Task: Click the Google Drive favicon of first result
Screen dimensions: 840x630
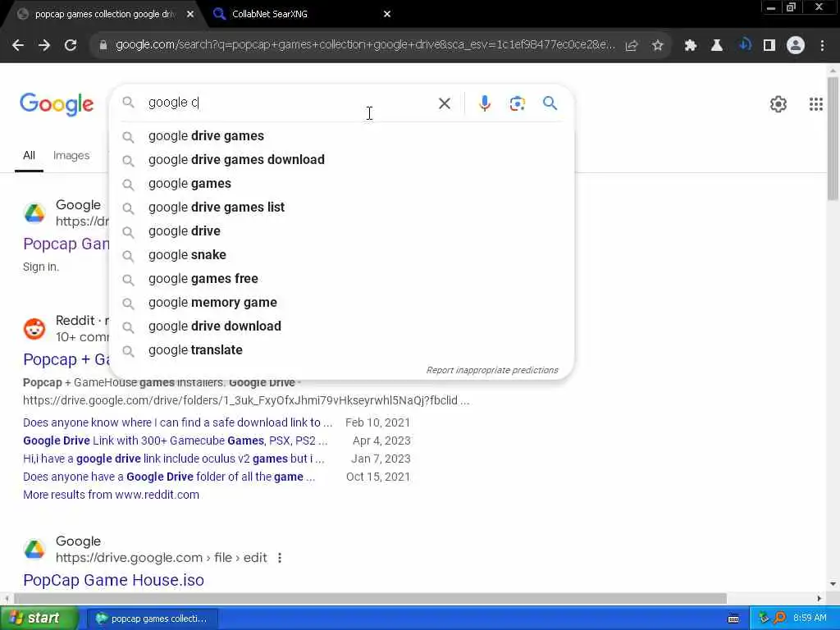Action: [x=34, y=212]
